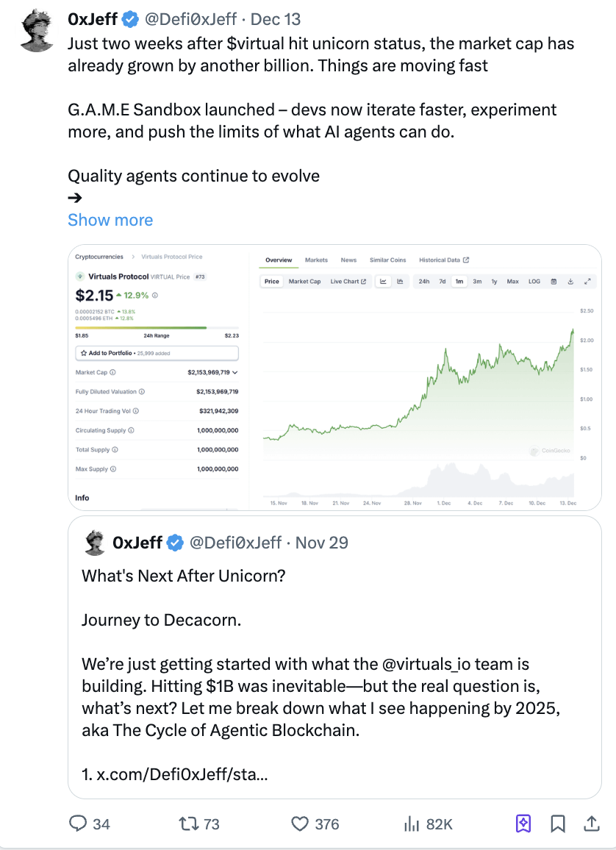
Task: Bookmark this tweet
Action: pos(558,824)
